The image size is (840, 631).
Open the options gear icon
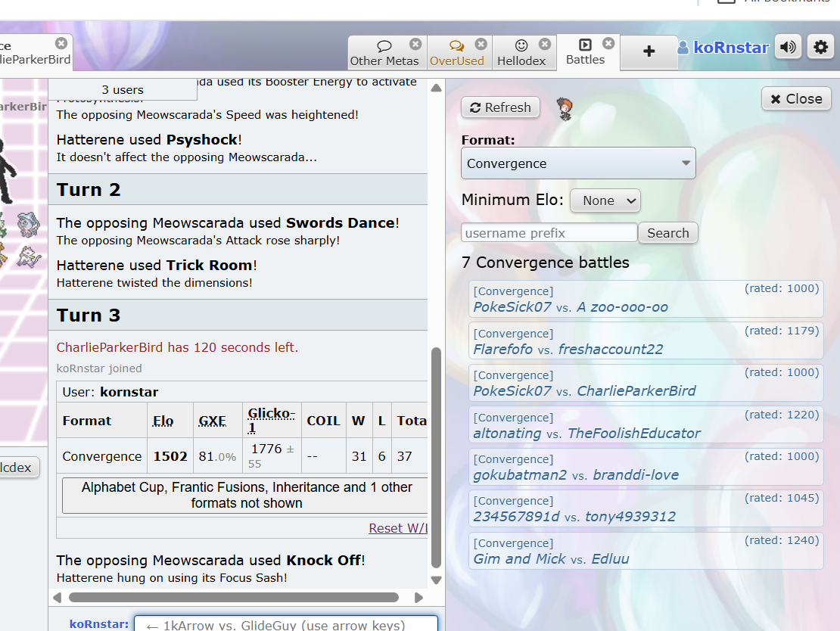[820, 48]
